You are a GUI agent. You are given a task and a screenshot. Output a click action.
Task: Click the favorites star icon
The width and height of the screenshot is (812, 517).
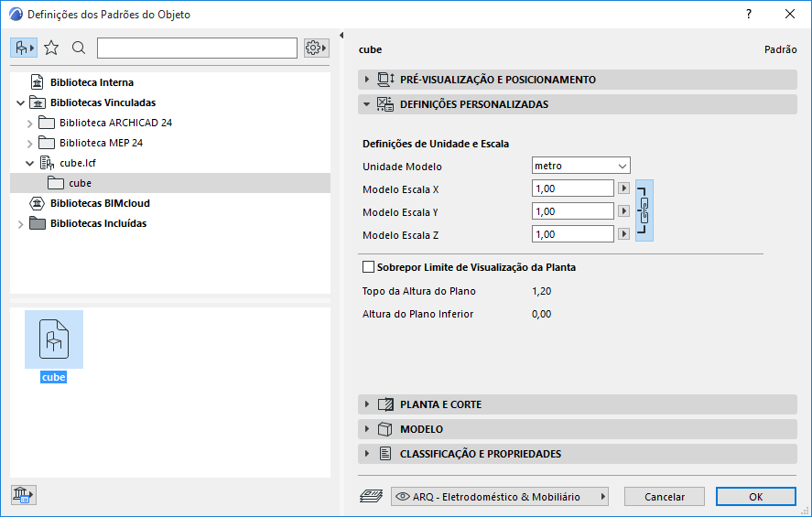point(51,48)
